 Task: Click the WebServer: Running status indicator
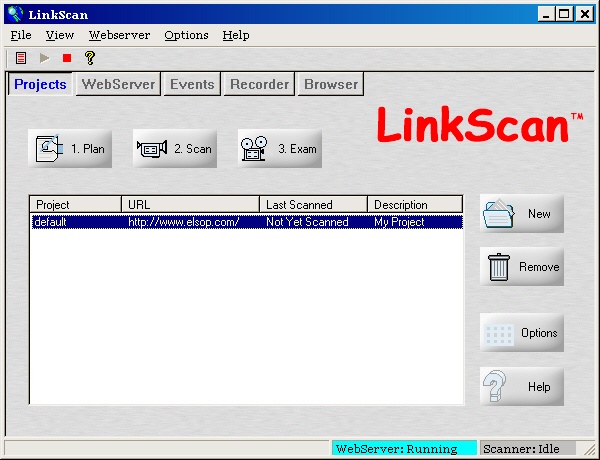[404, 449]
